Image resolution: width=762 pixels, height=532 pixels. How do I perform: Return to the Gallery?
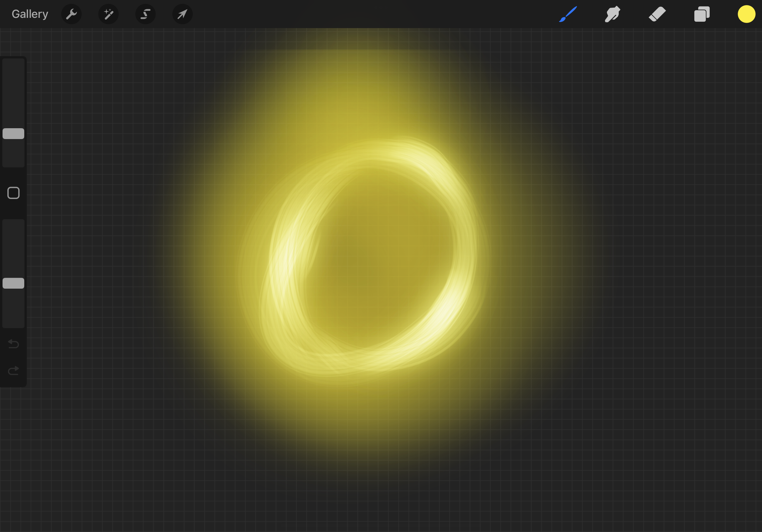[30, 14]
